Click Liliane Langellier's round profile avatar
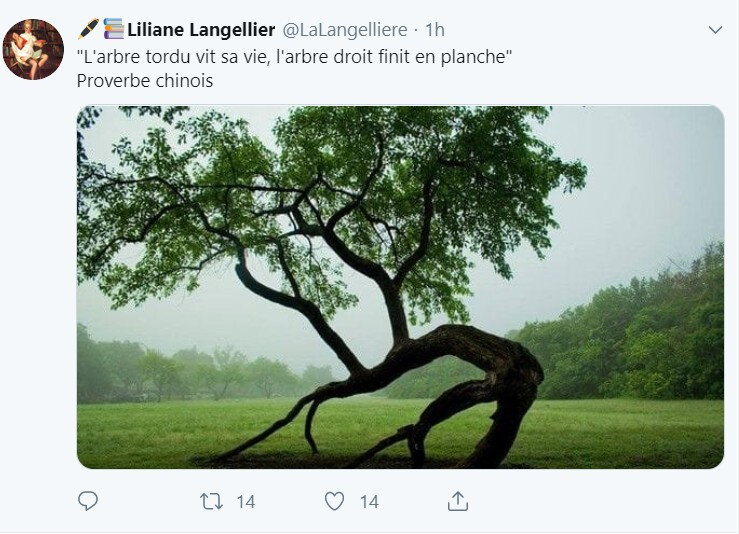The height and width of the screenshot is (534, 739). click(33, 49)
